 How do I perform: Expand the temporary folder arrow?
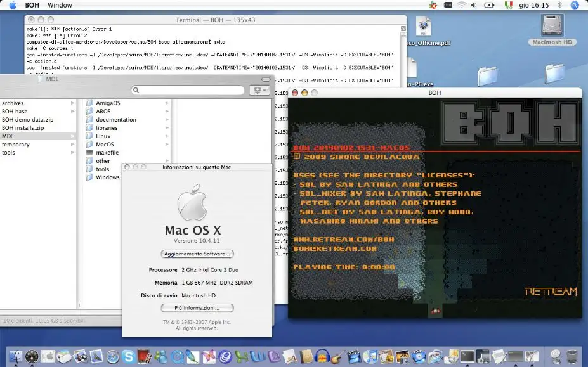pyautogui.click(x=72, y=145)
